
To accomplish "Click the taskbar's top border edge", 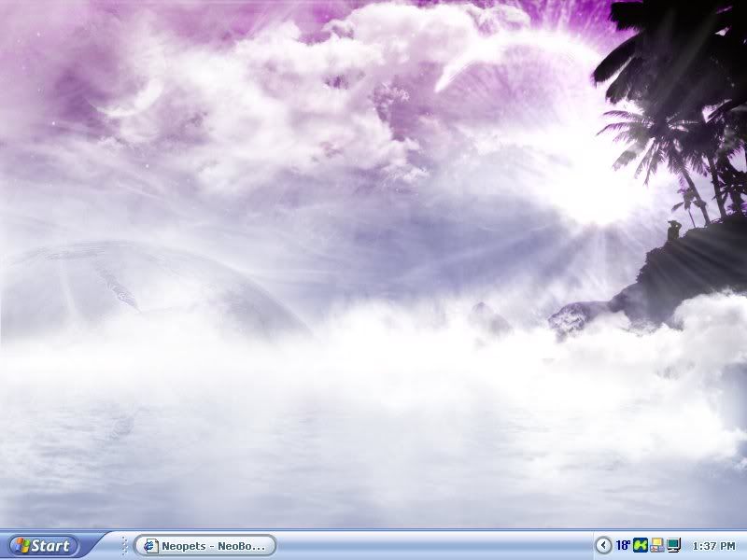I will (373, 531).
